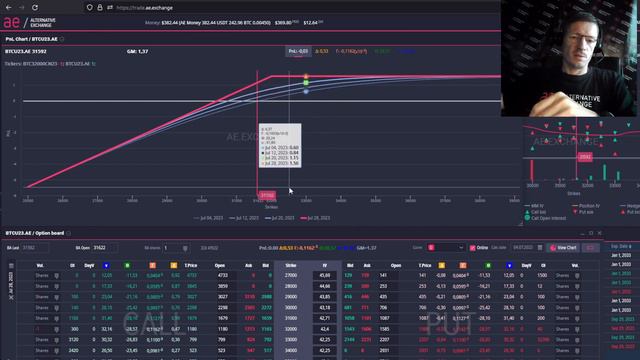Toggle Jul 28, 2023 line in chart legend
Image resolution: width=640 pixels, height=360 pixels.
click(x=315, y=218)
